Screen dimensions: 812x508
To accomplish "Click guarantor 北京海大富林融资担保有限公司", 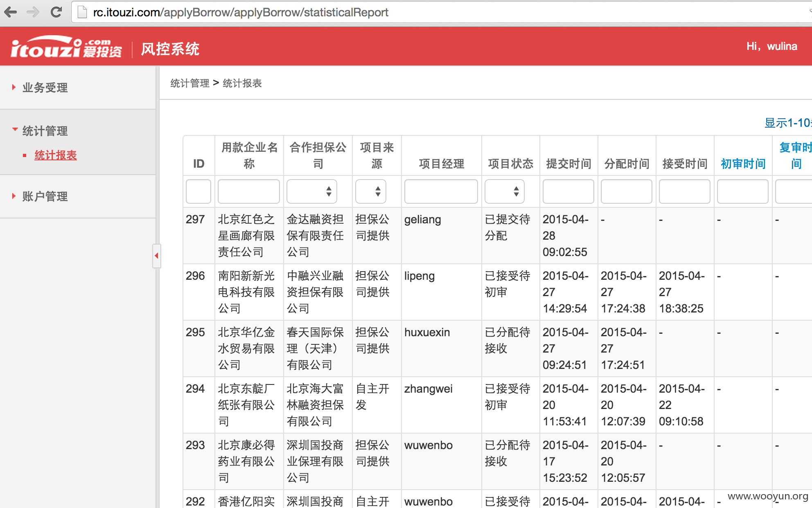I will [315, 405].
